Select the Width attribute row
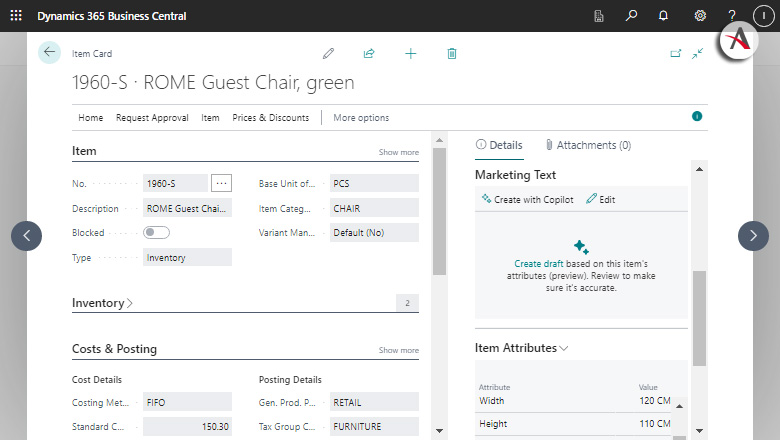Image resolution: width=780 pixels, height=440 pixels. (x=575, y=401)
